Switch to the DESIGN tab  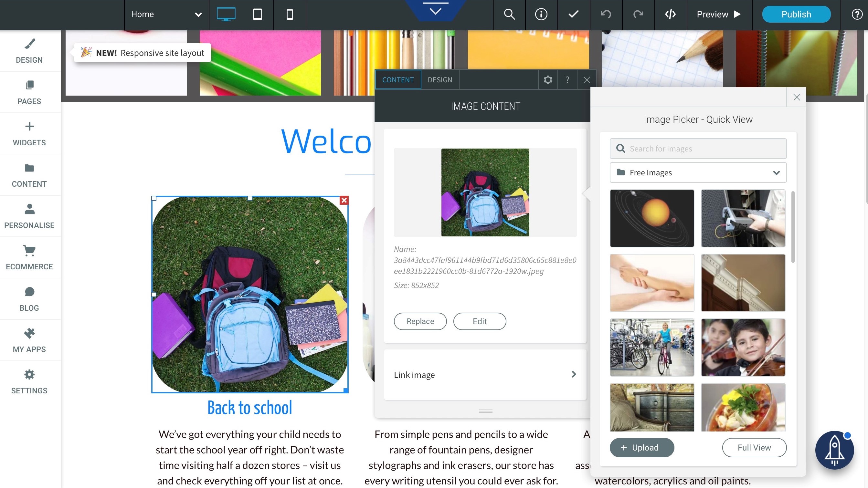click(x=440, y=79)
